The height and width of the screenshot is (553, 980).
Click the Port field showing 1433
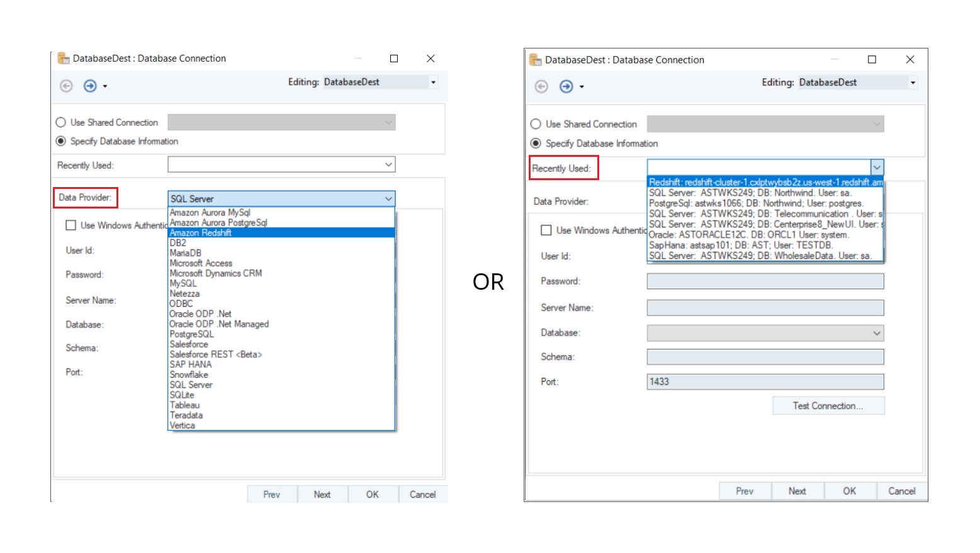point(765,382)
